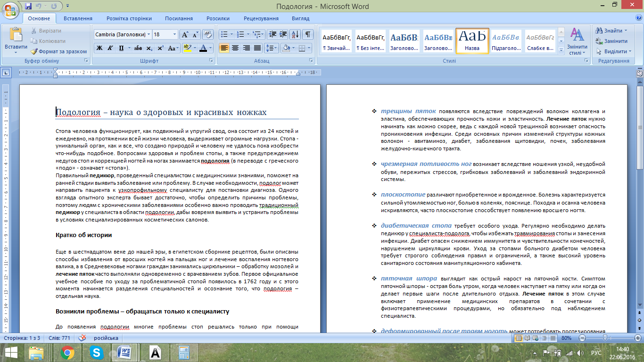The image size is (644, 362).
Task: Open the line spacing icon menu
Action: tap(272, 48)
